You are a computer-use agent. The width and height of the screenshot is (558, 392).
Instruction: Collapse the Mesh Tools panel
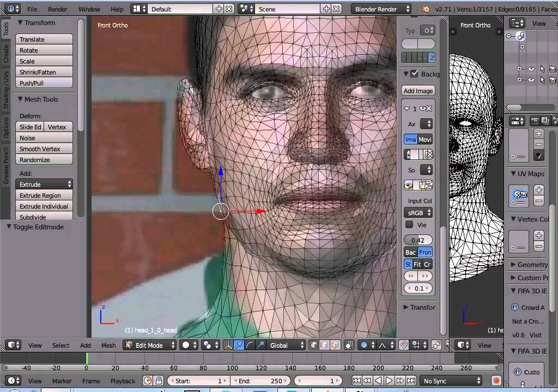pos(20,99)
